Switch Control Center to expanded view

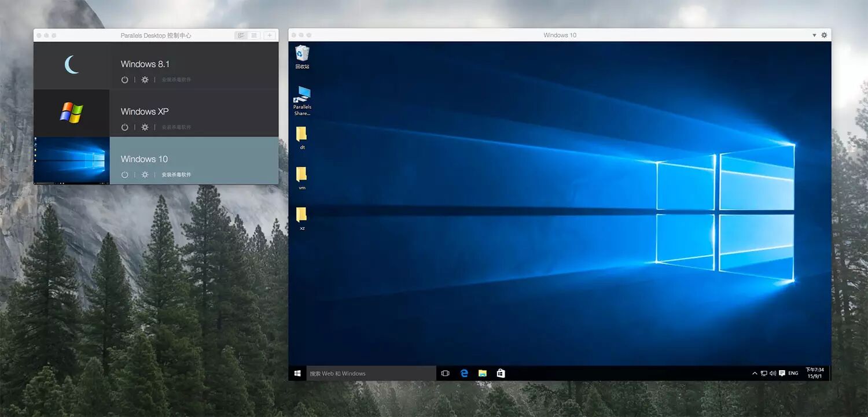(240, 35)
